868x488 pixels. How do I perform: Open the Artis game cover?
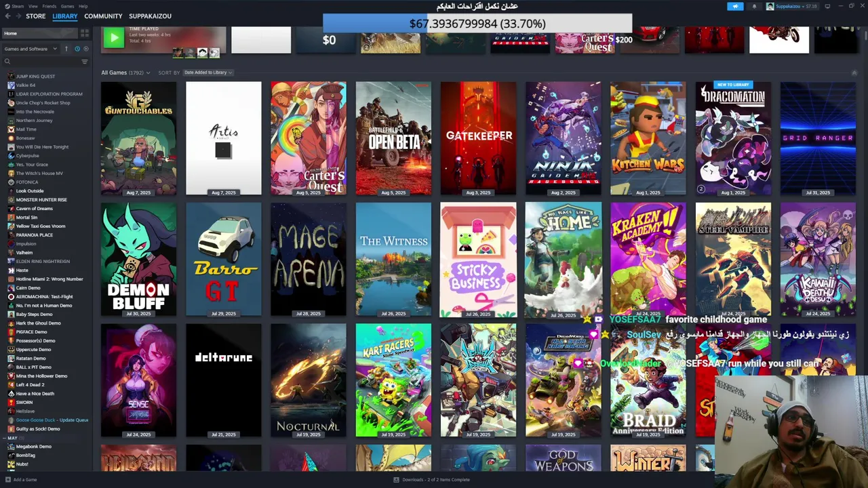pos(223,138)
